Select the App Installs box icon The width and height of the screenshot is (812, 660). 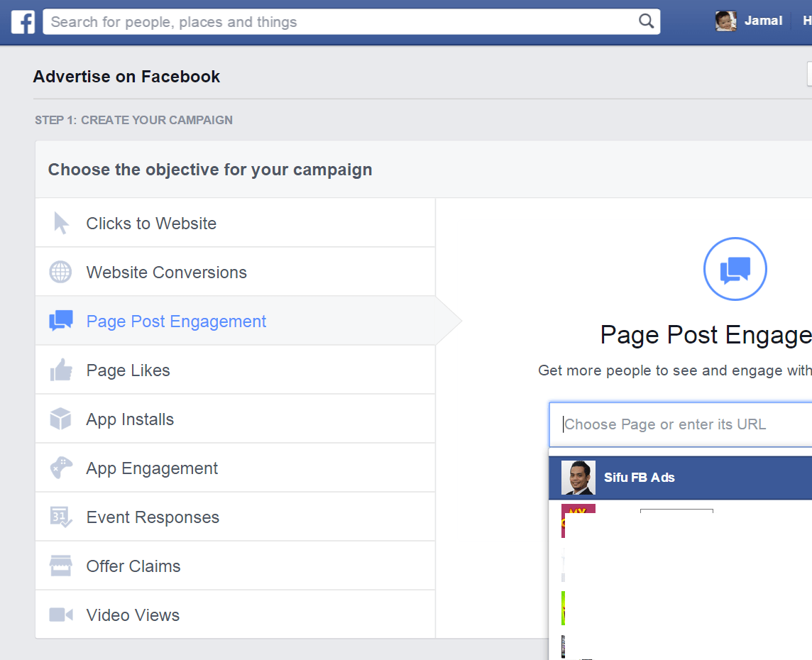[x=60, y=419]
